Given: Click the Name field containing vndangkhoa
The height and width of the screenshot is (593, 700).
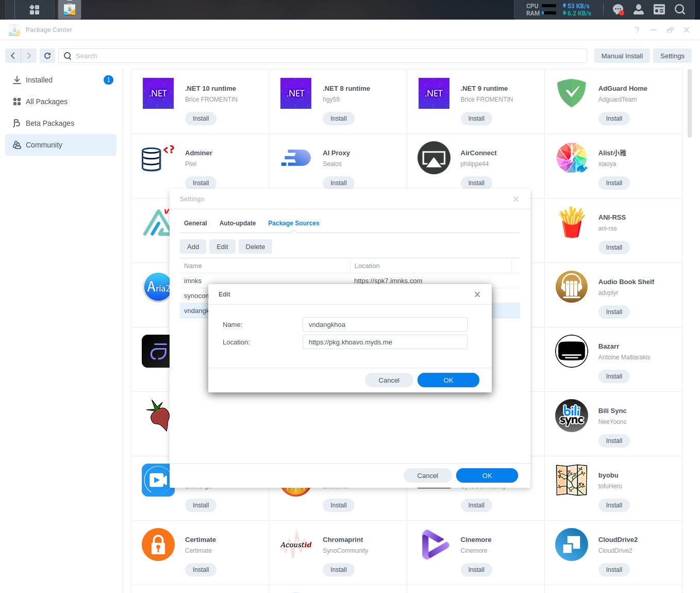Looking at the screenshot, I should [385, 324].
